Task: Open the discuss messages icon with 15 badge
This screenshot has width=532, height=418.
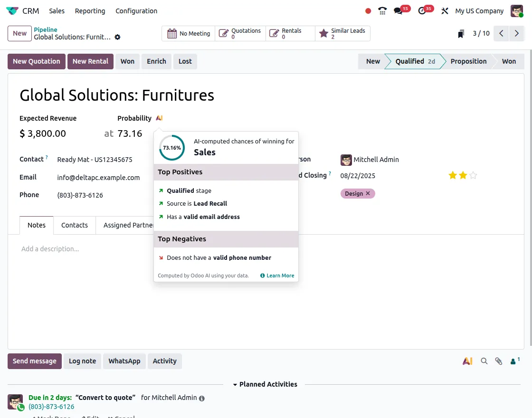Action: point(399,11)
